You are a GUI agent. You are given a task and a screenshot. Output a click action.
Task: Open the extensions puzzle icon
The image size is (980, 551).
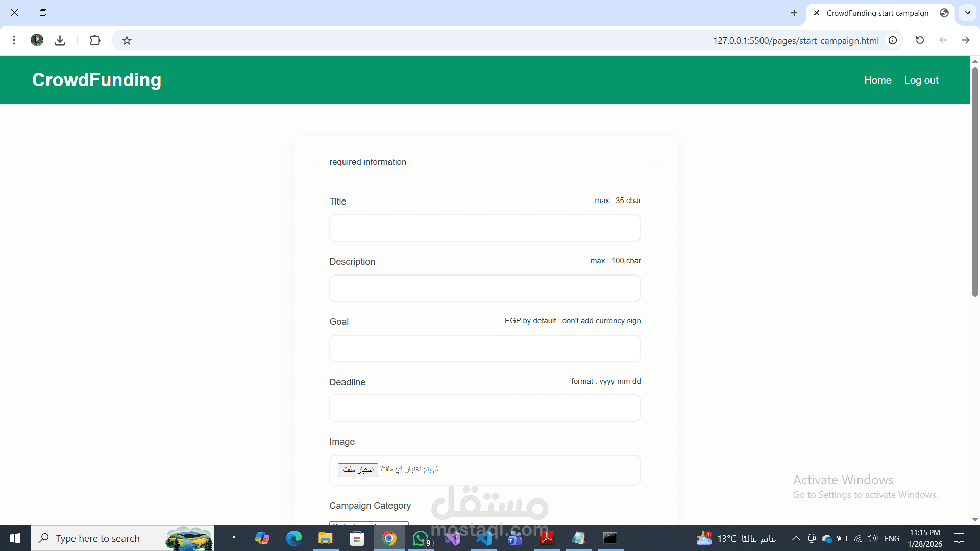pos(95,40)
